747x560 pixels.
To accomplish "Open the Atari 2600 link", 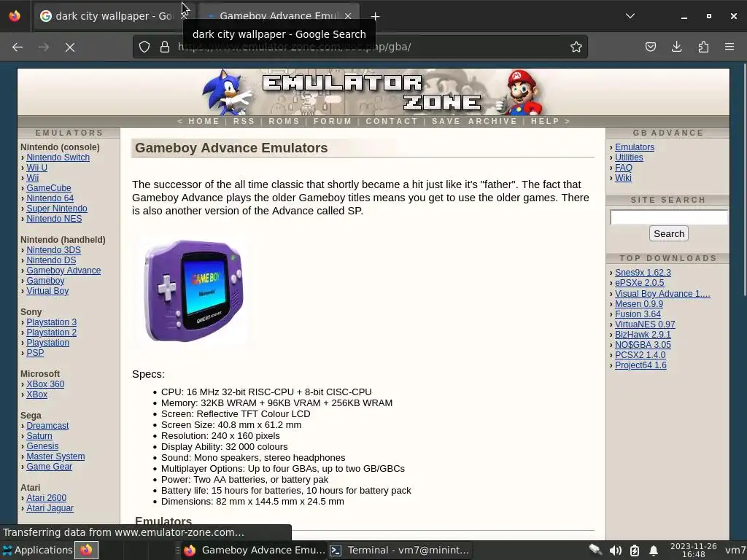I will (x=46, y=498).
